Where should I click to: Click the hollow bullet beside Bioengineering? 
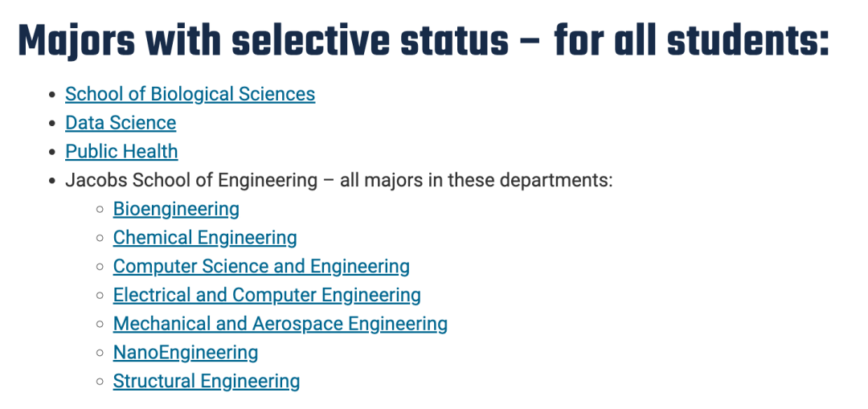(x=100, y=210)
